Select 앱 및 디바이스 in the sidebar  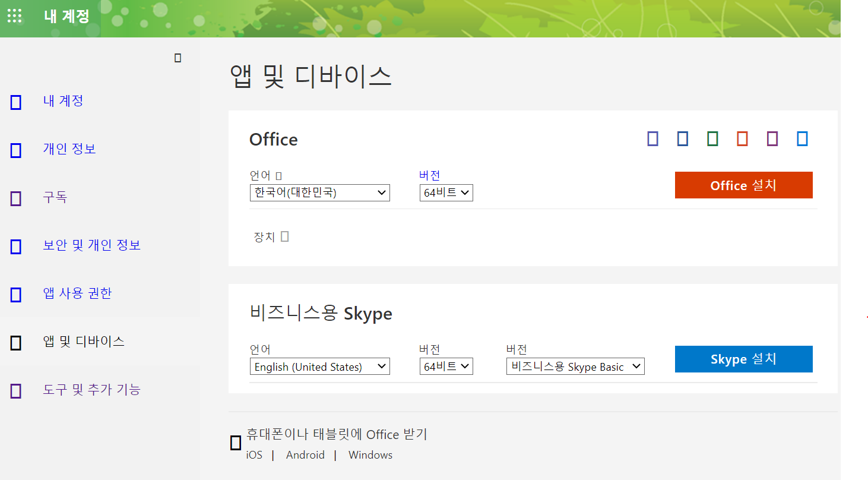[x=84, y=342]
